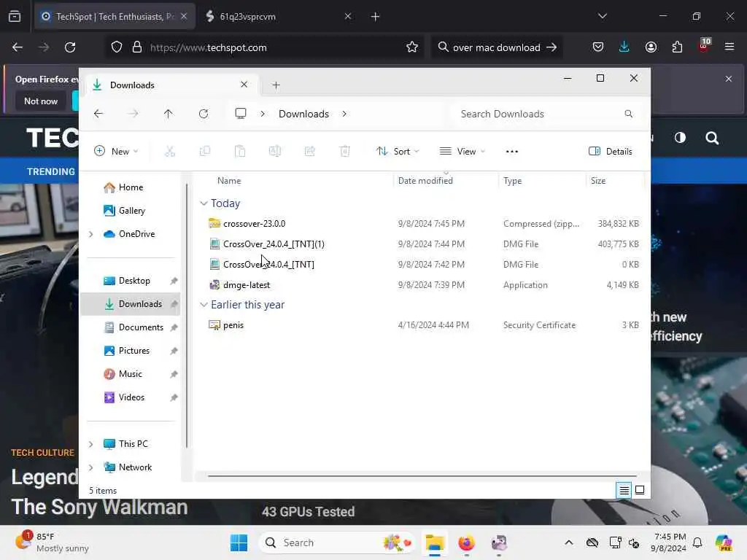
Task: Sort by the Date modified column
Action: pyautogui.click(x=425, y=181)
